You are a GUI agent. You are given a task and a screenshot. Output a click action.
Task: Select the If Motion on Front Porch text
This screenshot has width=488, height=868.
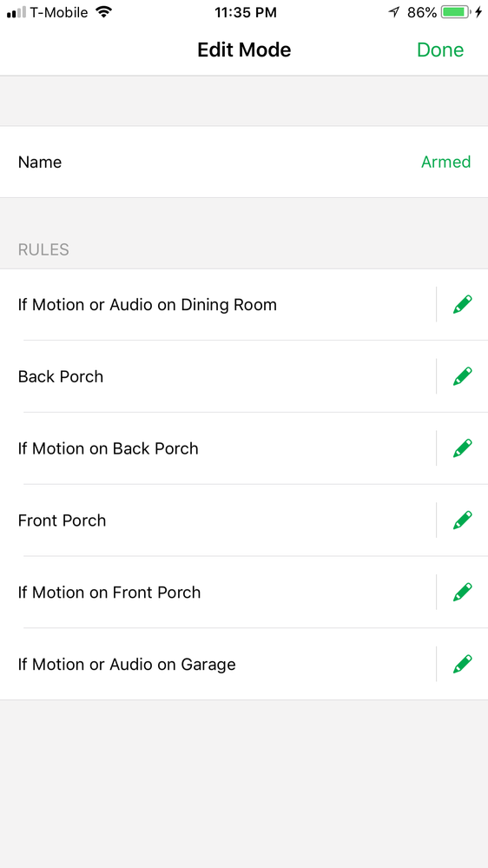(109, 593)
